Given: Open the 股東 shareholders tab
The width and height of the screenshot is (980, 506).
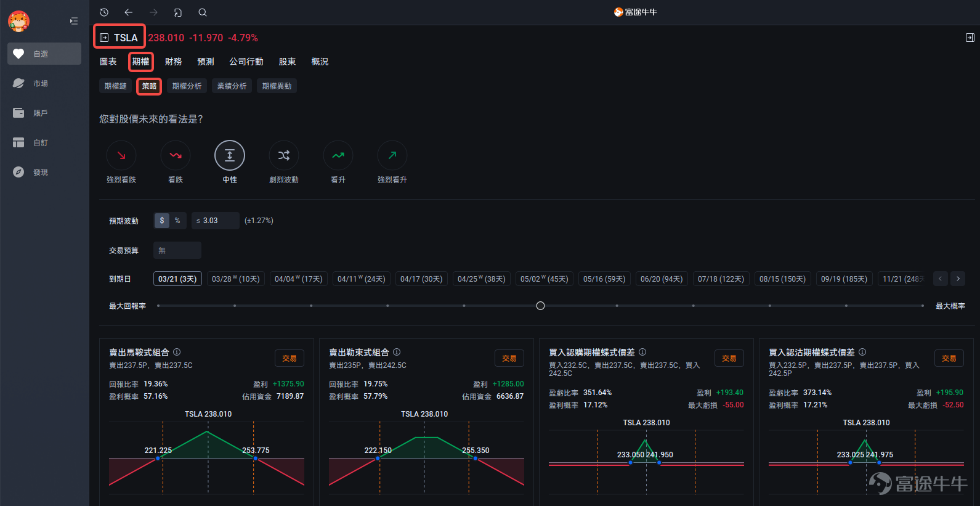Looking at the screenshot, I should 287,62.
